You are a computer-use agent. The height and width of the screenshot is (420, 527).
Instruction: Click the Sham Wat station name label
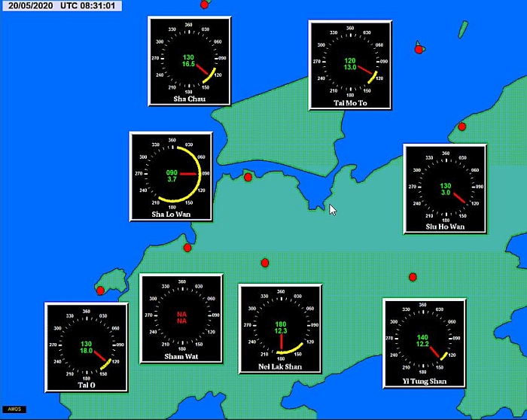pyautogui.click(x=181, y=357)
